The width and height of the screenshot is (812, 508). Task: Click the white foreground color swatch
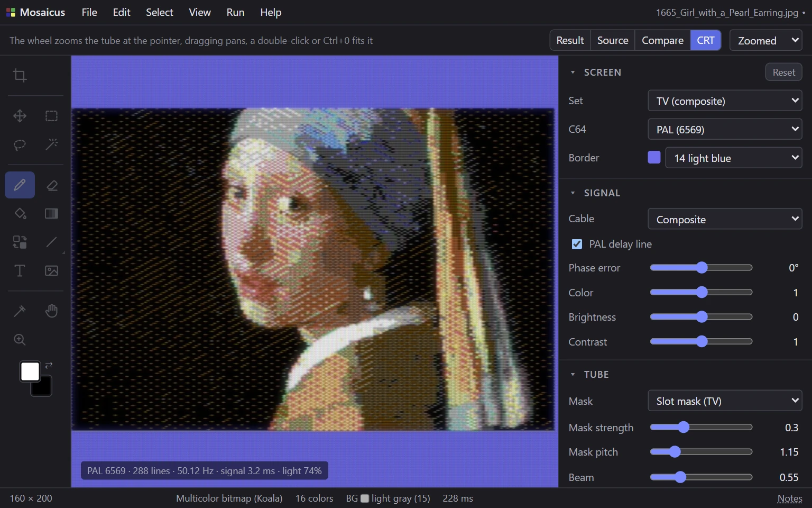coord(30,371)
